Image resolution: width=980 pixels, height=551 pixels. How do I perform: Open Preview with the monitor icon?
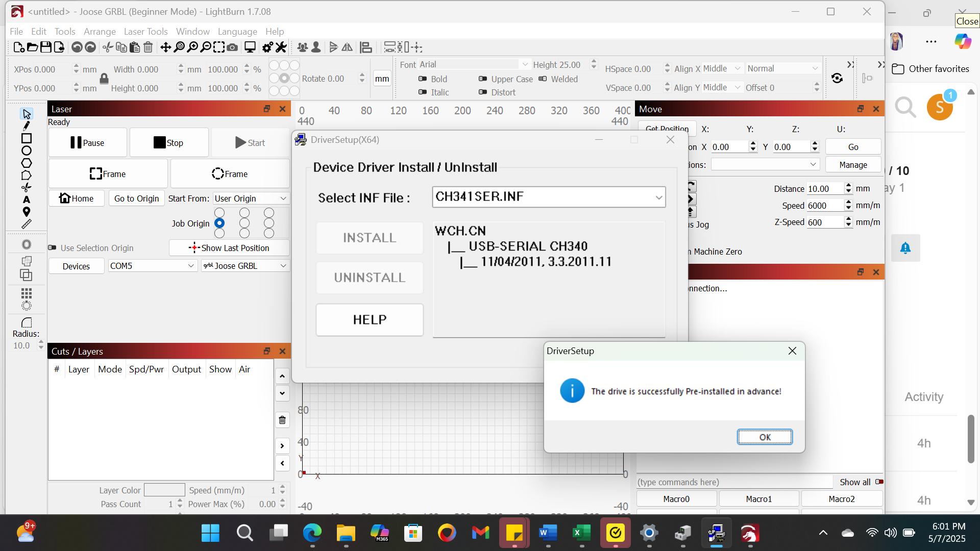click(250, 47)
